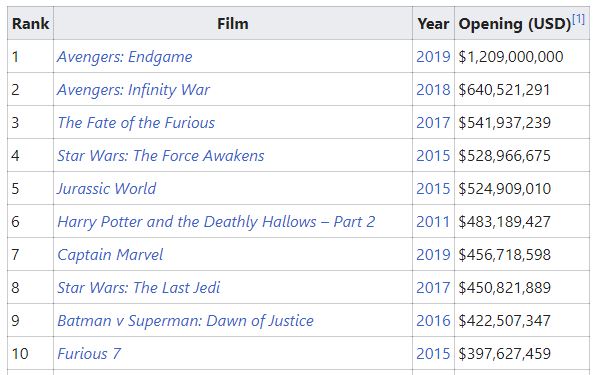
Task: Open the [1] citation reference link
Action: pos(579,18)
